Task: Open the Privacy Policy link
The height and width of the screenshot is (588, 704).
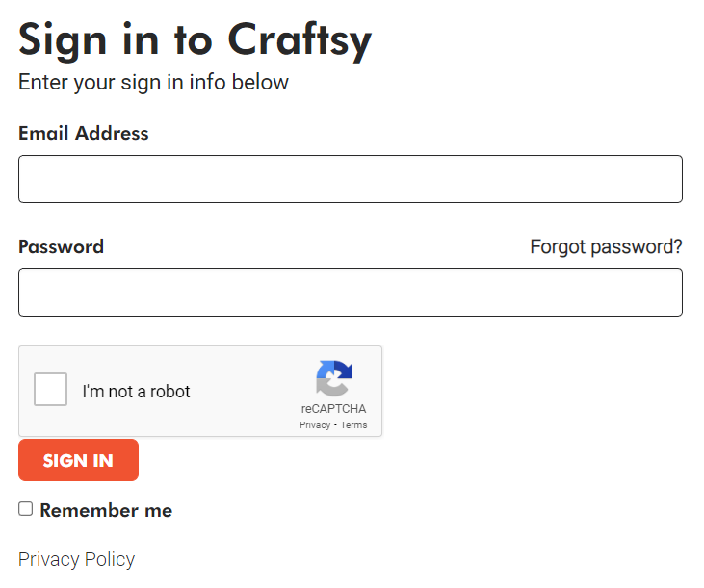Action: [x=76, y=559]
